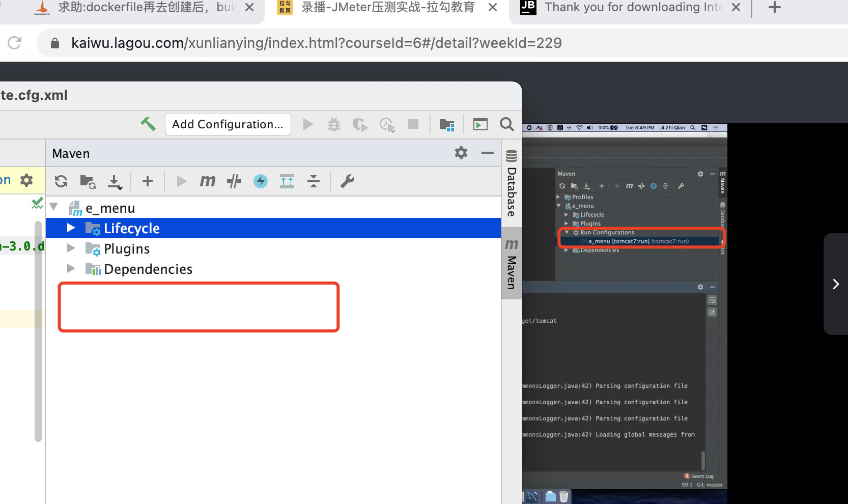Toggle Maven side panel tab

[512, 263]
